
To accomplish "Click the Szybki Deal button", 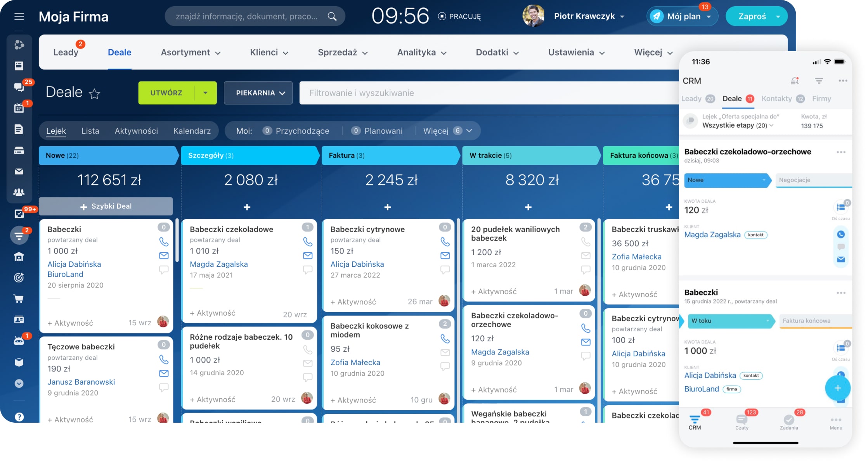I will pyautogui.click(x=106, y=206).
